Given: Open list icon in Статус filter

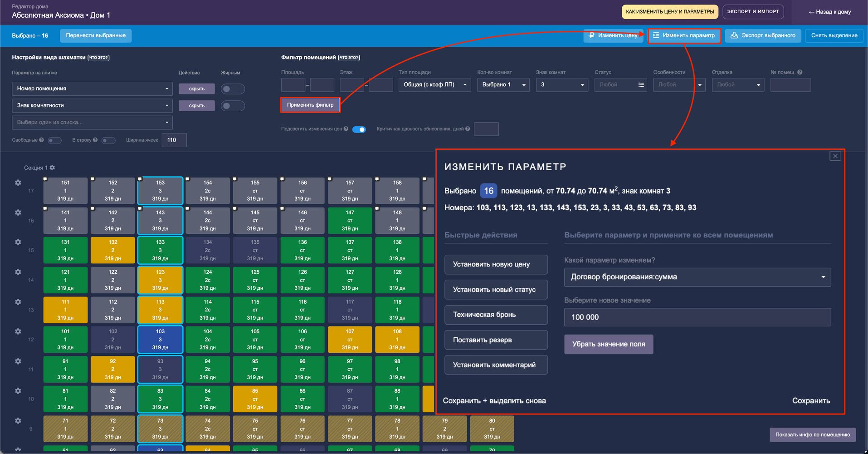Looking at the screenshot, I should [x=641, y=85].
